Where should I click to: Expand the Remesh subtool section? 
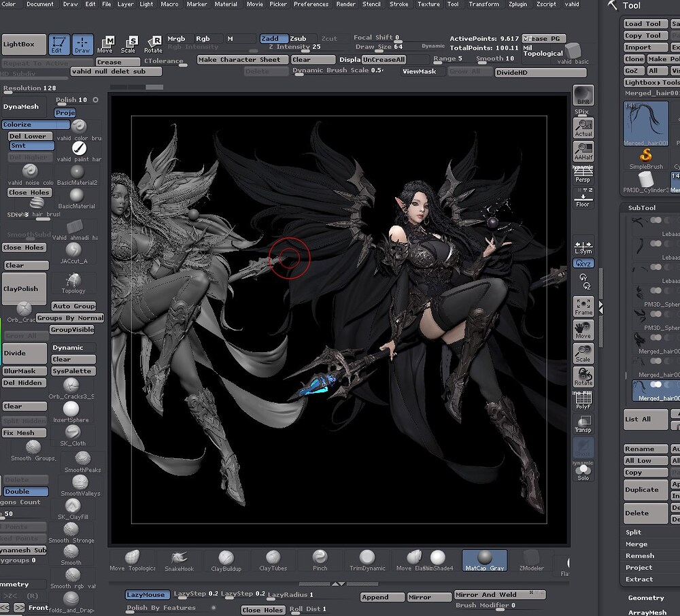tap(640, 555)
